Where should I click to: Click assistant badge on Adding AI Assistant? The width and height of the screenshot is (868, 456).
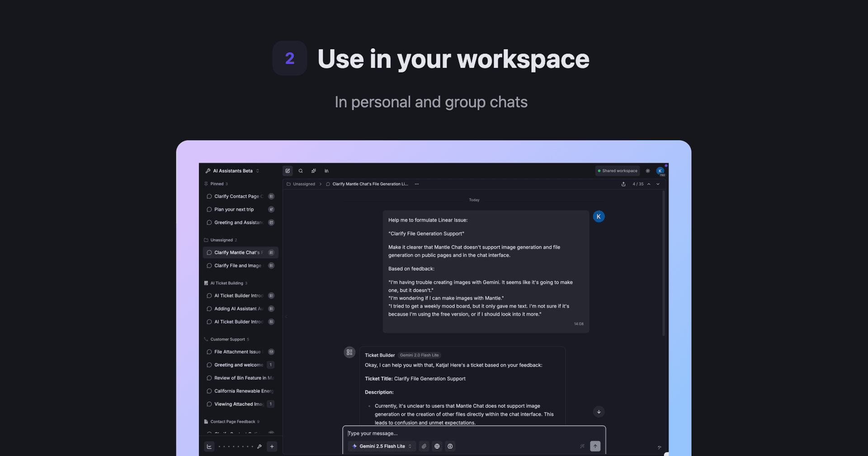click(x=271, y=309)
